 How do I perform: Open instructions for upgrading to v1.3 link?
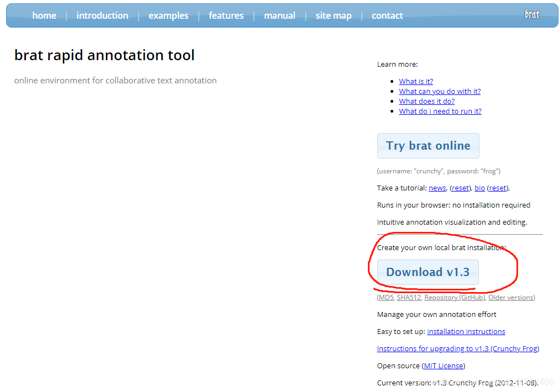coord(458,348)
